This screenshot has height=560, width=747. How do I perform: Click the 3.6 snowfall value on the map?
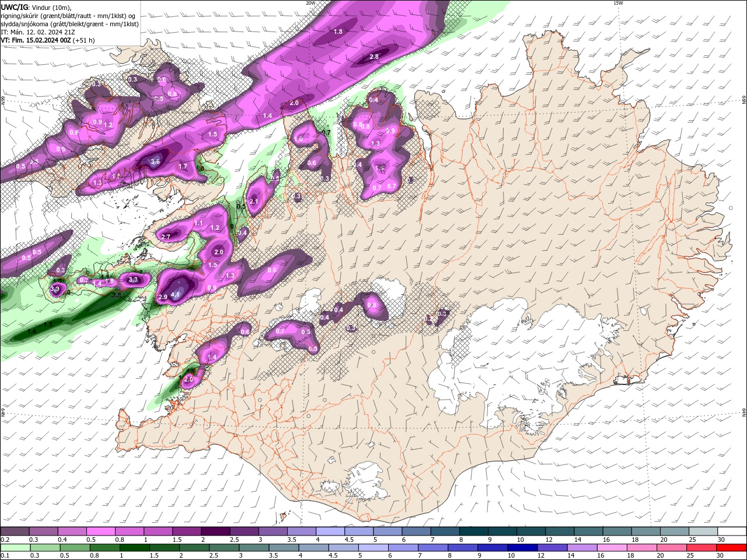coord(155,162)
